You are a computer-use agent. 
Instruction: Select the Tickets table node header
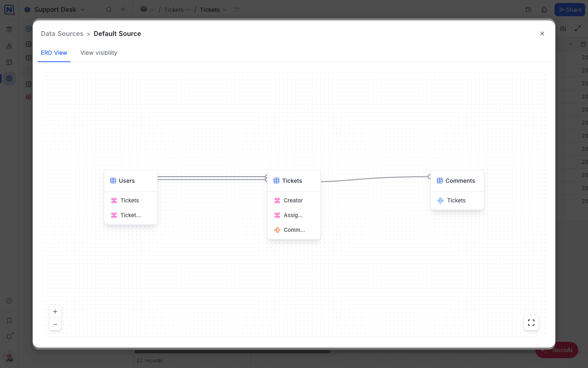294,181
